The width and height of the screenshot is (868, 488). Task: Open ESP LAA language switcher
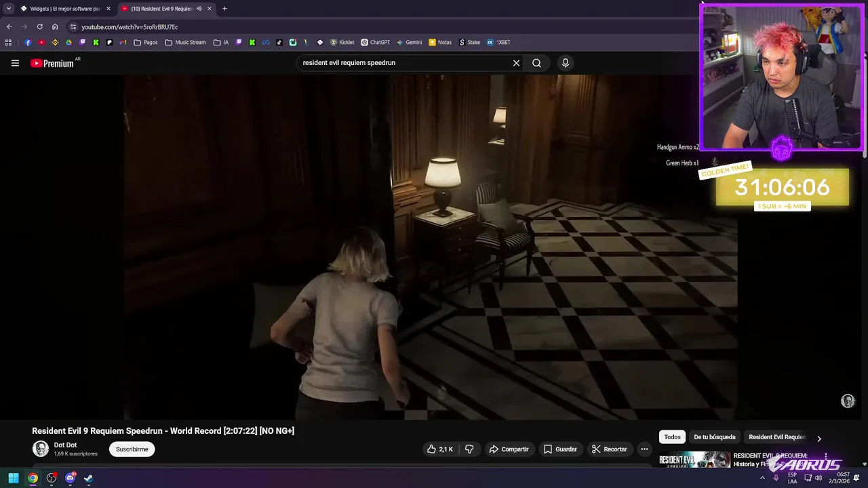coord(792,478)
